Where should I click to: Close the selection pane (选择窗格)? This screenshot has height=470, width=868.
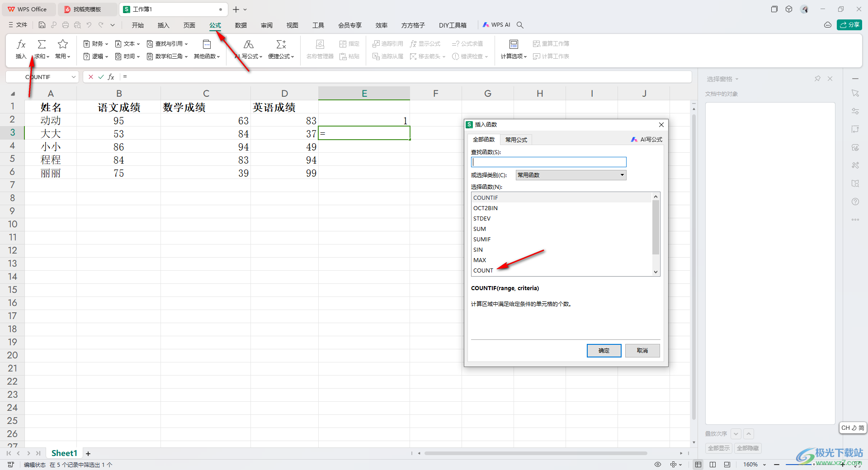830,79
